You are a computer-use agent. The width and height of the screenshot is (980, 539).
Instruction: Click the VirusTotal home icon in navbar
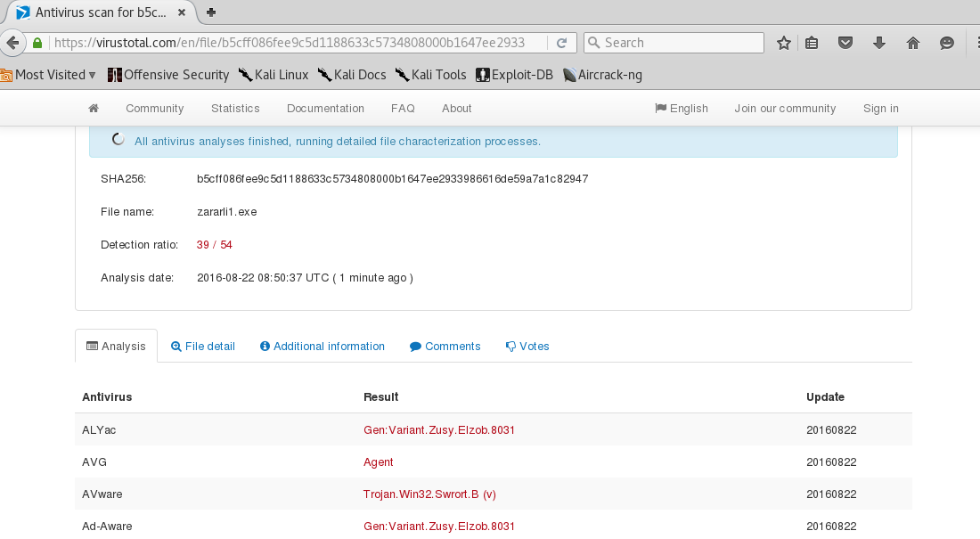pyautogui.click(x=94, y=109)
